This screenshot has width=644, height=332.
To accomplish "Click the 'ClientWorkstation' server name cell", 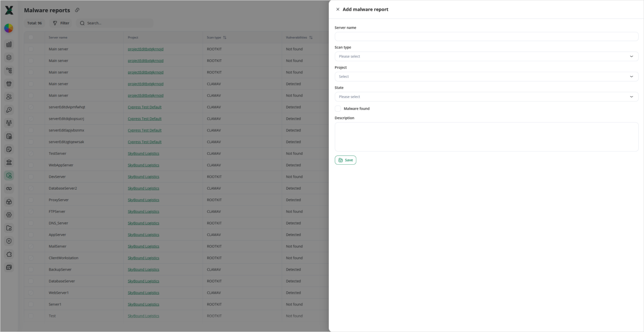I will (63, 258).
